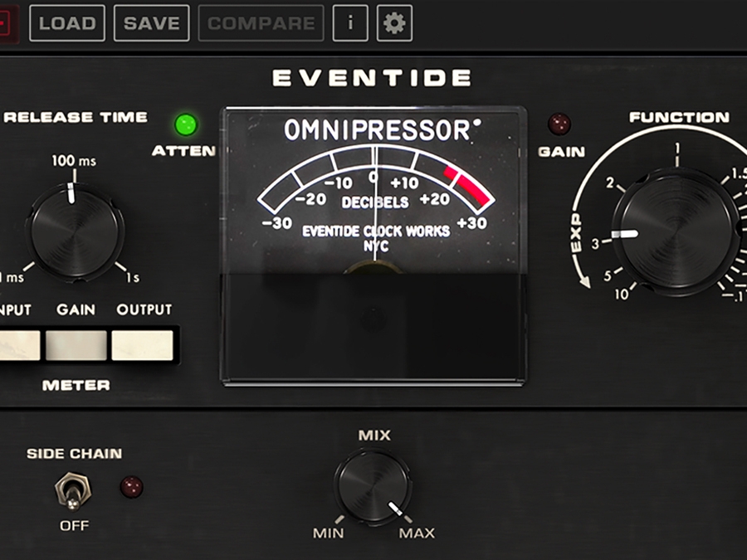Open settings with the gear icon
Screen dimensions: 747x560
(394, 23)
